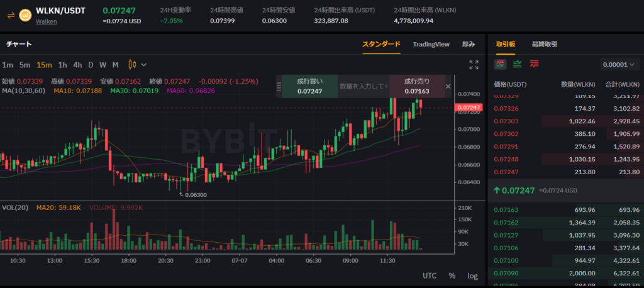Click bid price 0.07106 in order book
The image size is (644, 288).
point(506,248)
